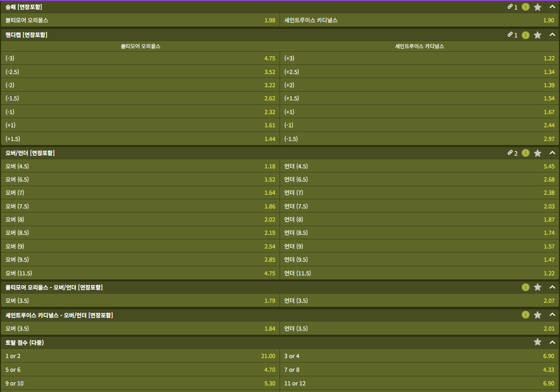
Task: Select 언더 (6.5) at 2.68
Action: point(419,179)
